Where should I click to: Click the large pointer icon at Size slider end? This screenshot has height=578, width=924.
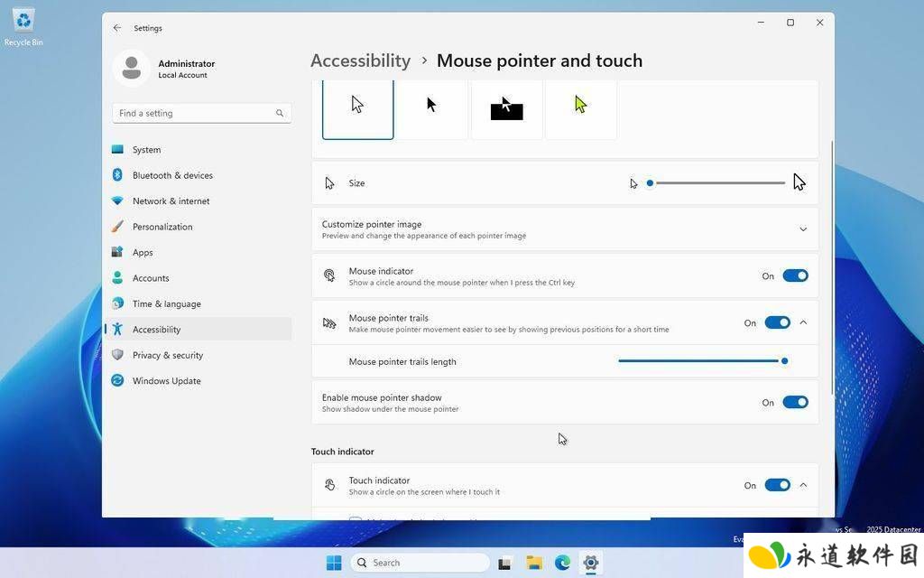click(x=799, y=182)
